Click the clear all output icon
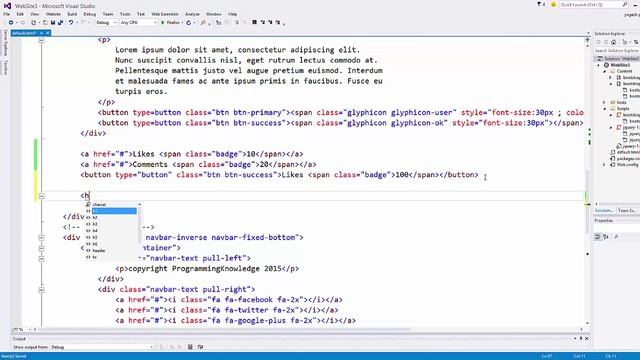Viewport: 640px width, 360px height. coord(190,347)
